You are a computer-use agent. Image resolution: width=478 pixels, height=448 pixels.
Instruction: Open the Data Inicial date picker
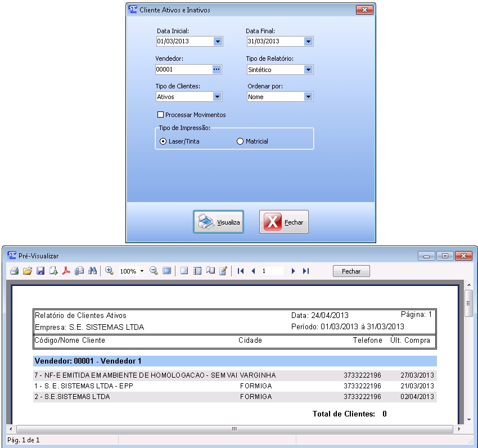click(217, 42)
